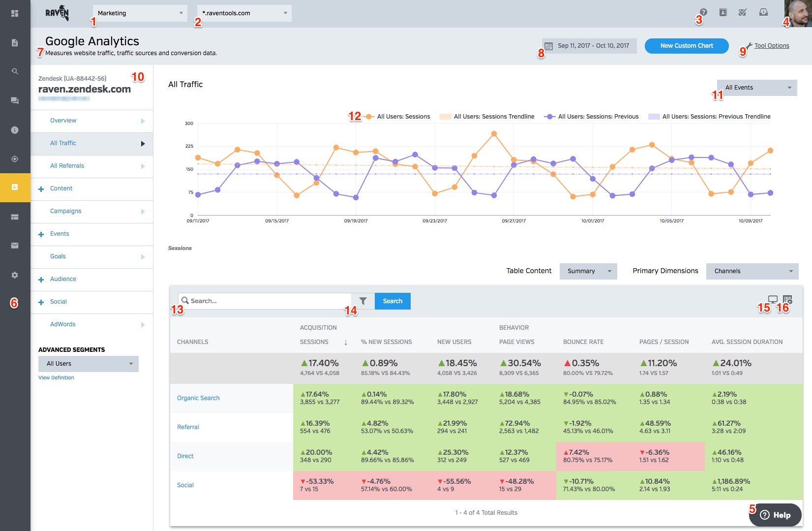Screen dimensions: 812x531
Task: Click the All Users: Sessions: Previous Trendline swatch
Action: [x=654, y=117]
